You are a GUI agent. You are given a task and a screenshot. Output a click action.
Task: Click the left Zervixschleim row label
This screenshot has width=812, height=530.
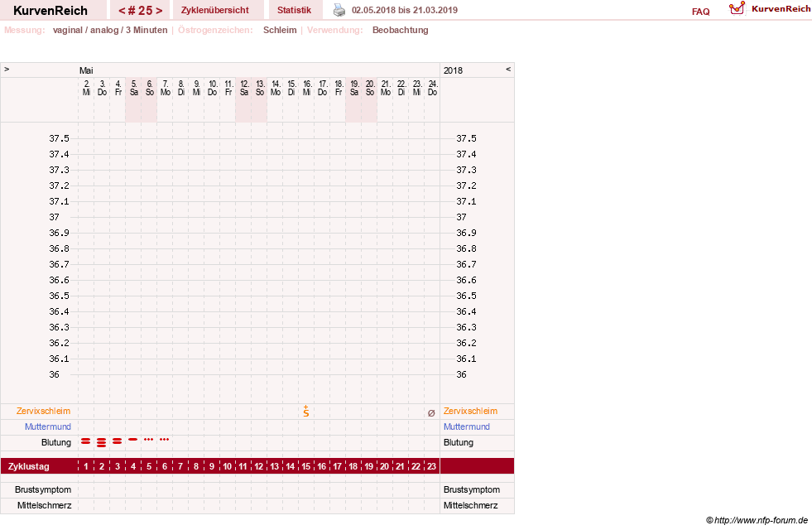[x=44, y=411]
